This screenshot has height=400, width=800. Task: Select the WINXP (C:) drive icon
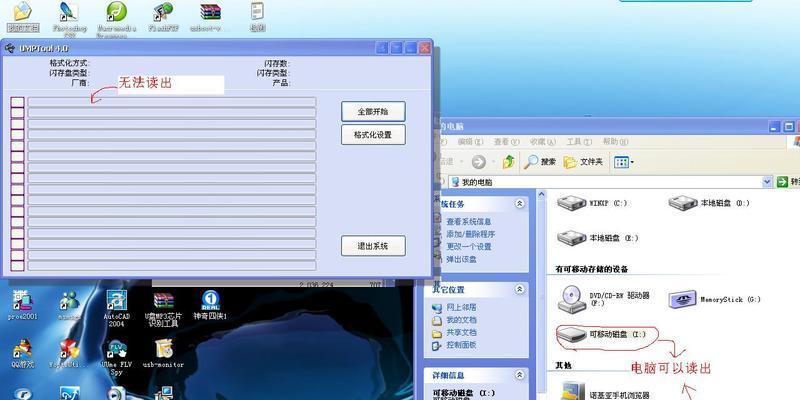(572, 202)
